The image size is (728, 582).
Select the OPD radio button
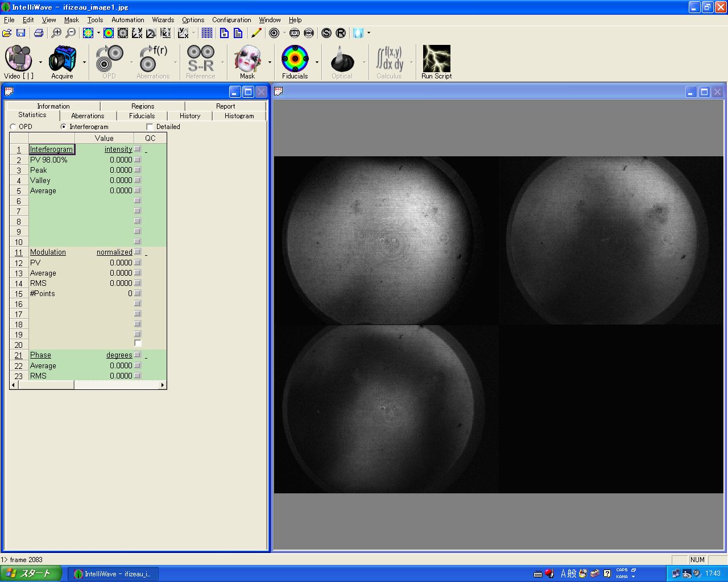[x=13, y=127]
